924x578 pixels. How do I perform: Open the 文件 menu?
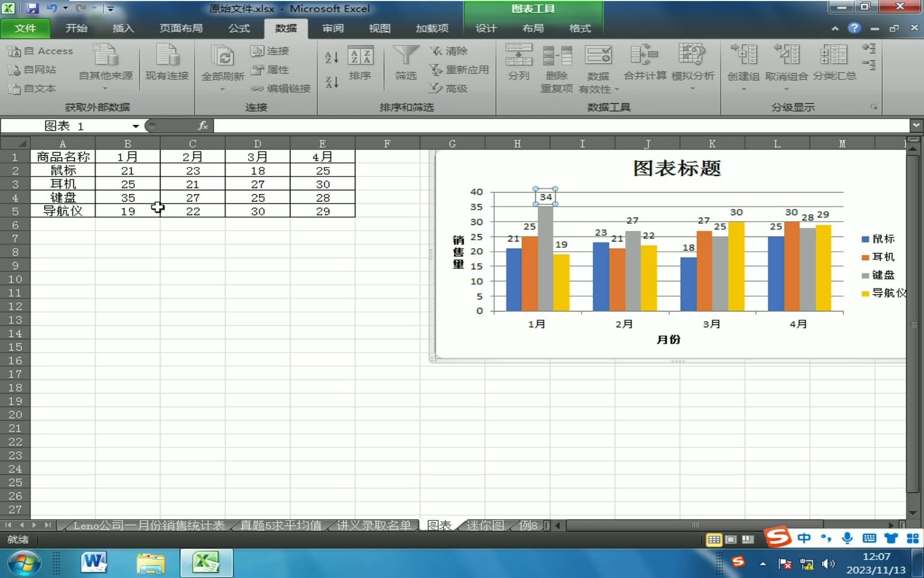coord(25,28)
